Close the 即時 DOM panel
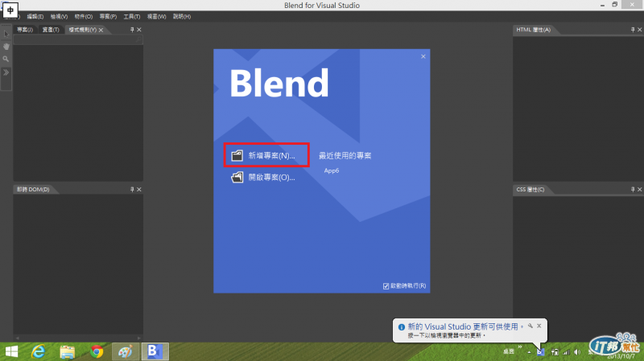This screenshot has width=644, height=361. point(139,189)
